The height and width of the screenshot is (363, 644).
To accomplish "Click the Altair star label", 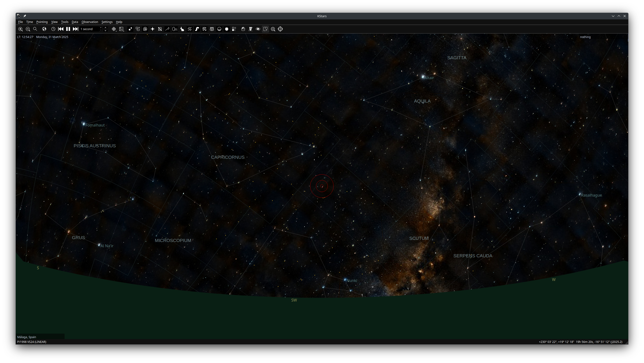I will pyautogui.click(x=429, y=78).
